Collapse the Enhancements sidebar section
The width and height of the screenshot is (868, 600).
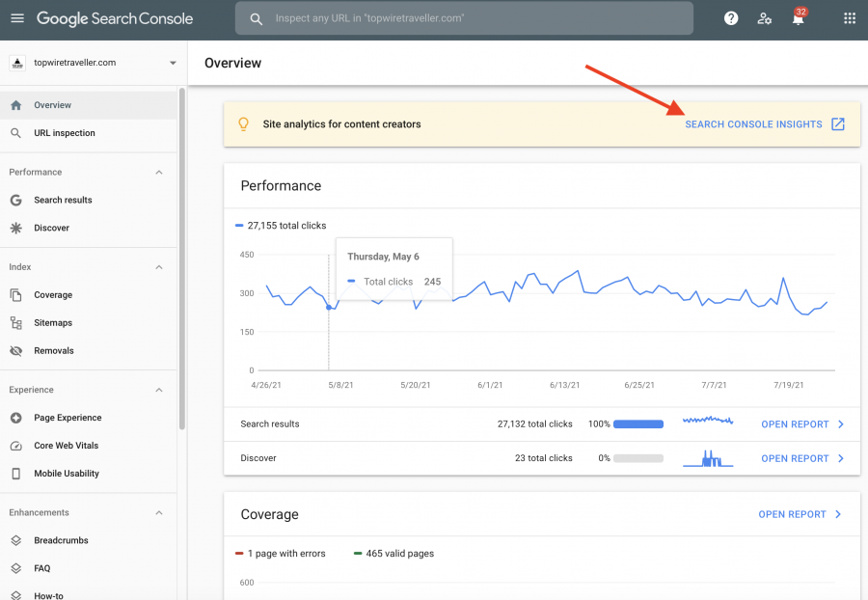click(159, 513)
